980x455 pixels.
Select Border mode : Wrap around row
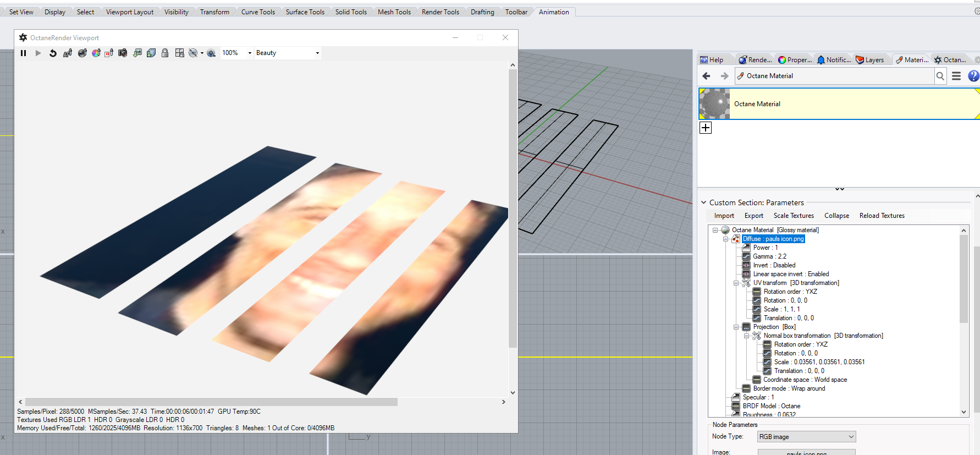tap(789, 388)
